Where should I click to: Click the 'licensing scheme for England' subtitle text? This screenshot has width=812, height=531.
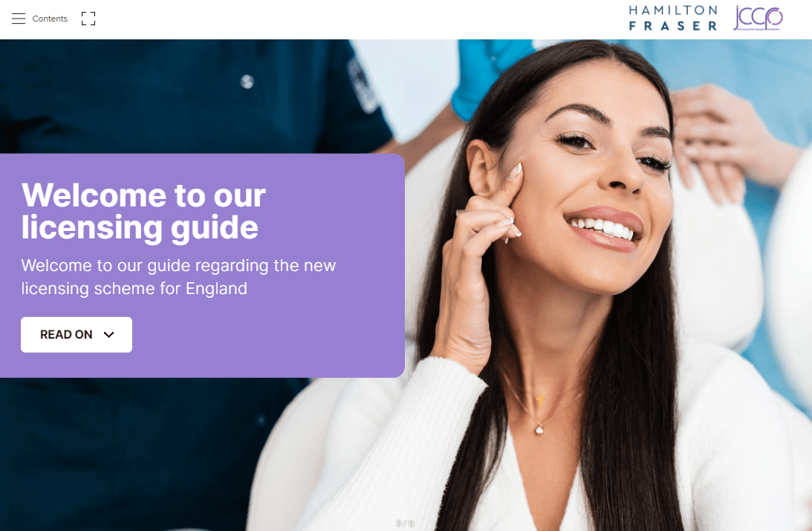(x=134, y=288)
